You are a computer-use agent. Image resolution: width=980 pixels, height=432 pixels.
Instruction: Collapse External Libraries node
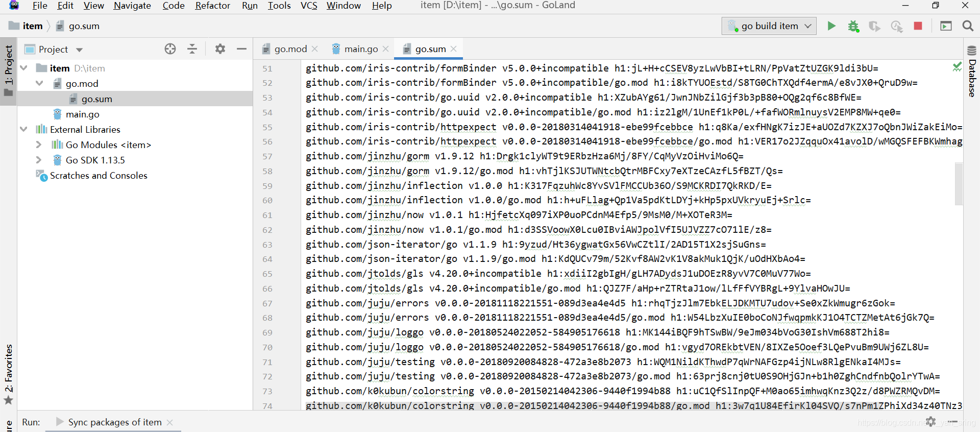coord(24,129)
